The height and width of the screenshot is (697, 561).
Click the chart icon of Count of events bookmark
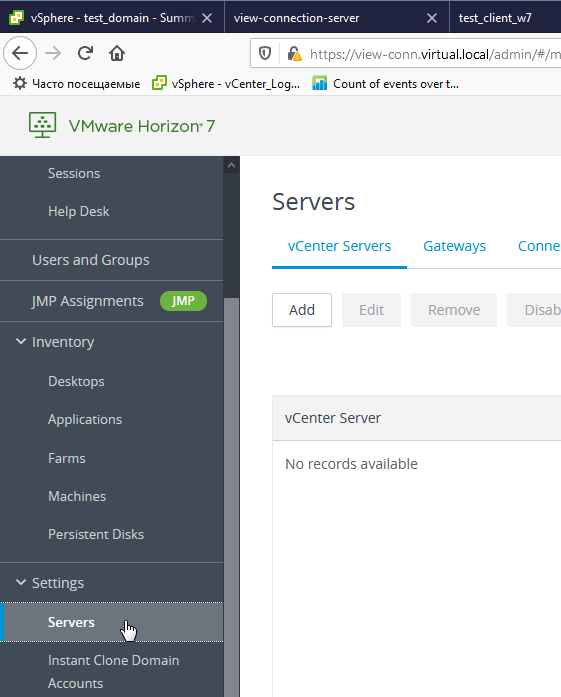point(319,83)
